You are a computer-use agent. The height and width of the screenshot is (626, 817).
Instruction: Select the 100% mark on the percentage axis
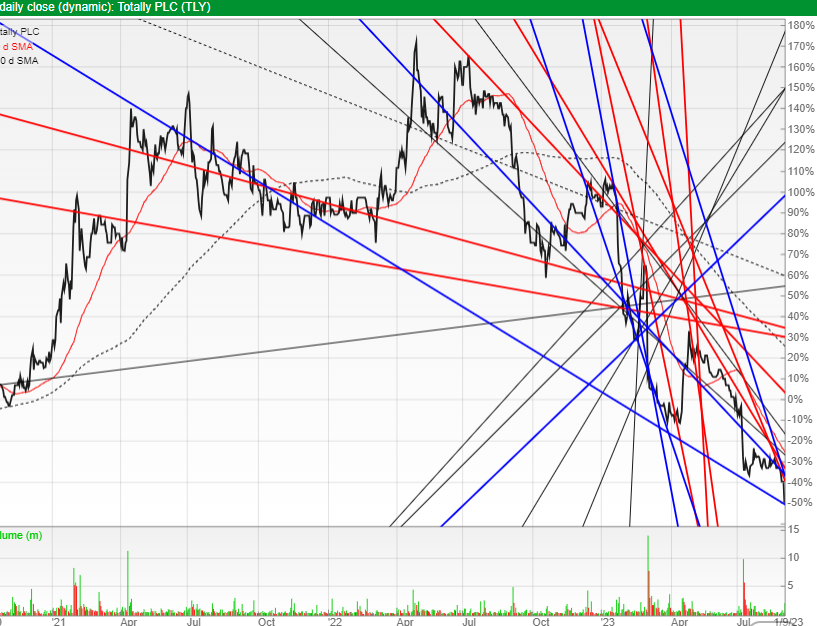(801, 192)
